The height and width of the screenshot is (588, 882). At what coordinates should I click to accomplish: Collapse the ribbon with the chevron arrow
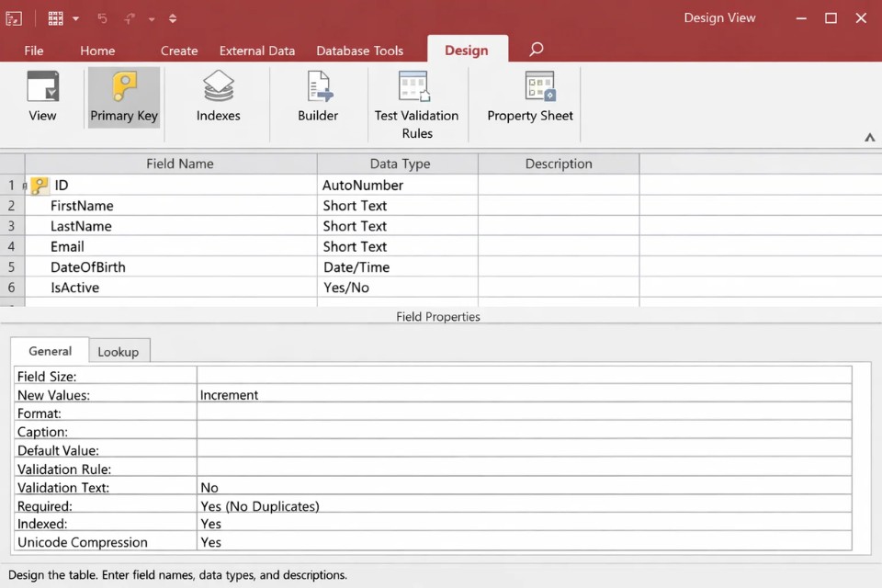point(869,138)
